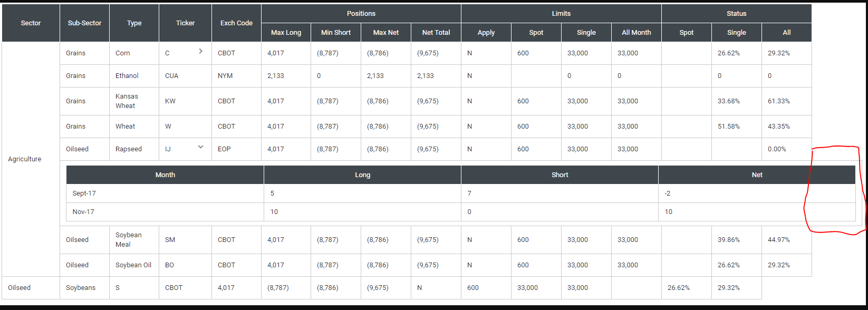Image resolution: width=868 pixels, height=310 pixels.
Task: Collapse the Rapseed ticker expanded details
Action: 200,147
